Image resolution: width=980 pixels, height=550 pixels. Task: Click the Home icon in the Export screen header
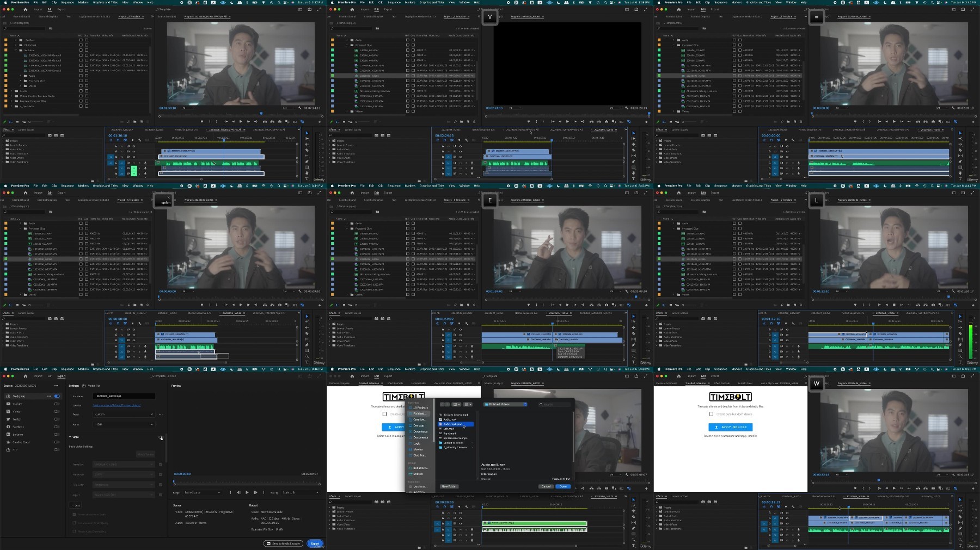(x=26, y=376)
